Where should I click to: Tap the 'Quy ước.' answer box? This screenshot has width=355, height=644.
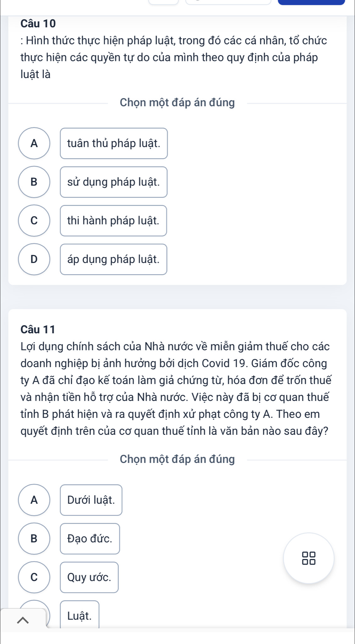(89, 577)
